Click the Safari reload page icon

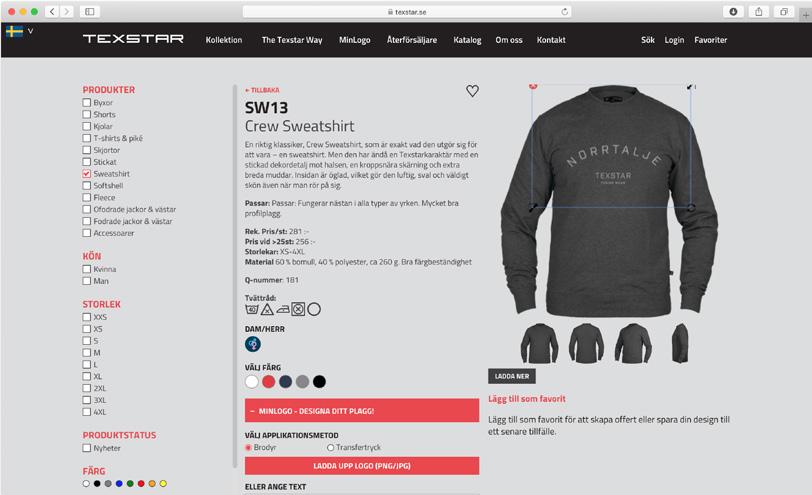tap(564, 11)
